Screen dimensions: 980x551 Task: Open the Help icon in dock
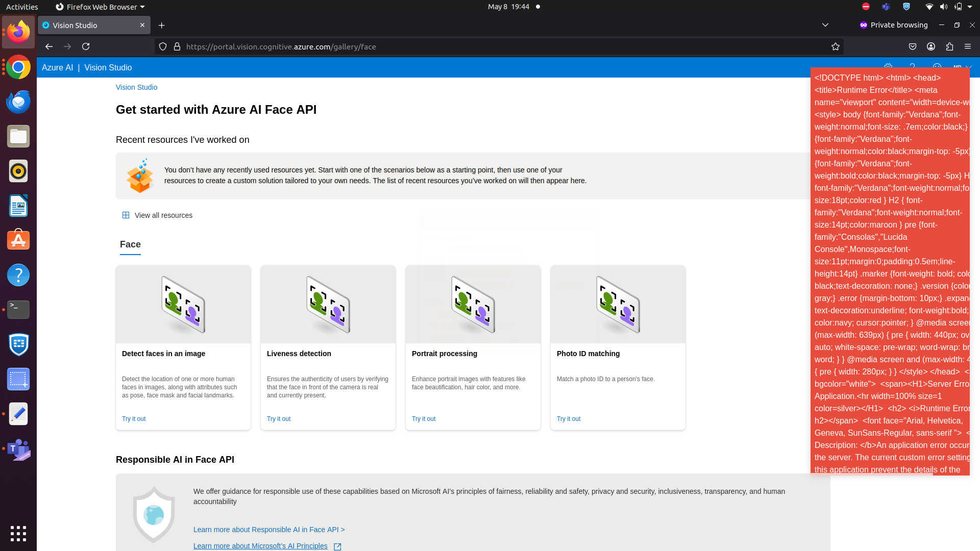tap(18, 275)
